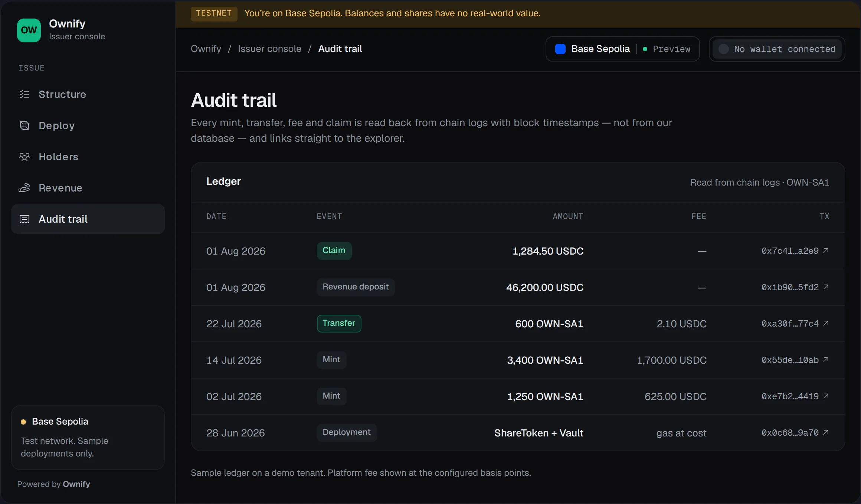This screenshot has width=861, height=504.
Task: Click the Ownify breadcrumb link
Action: coord(206,49)
